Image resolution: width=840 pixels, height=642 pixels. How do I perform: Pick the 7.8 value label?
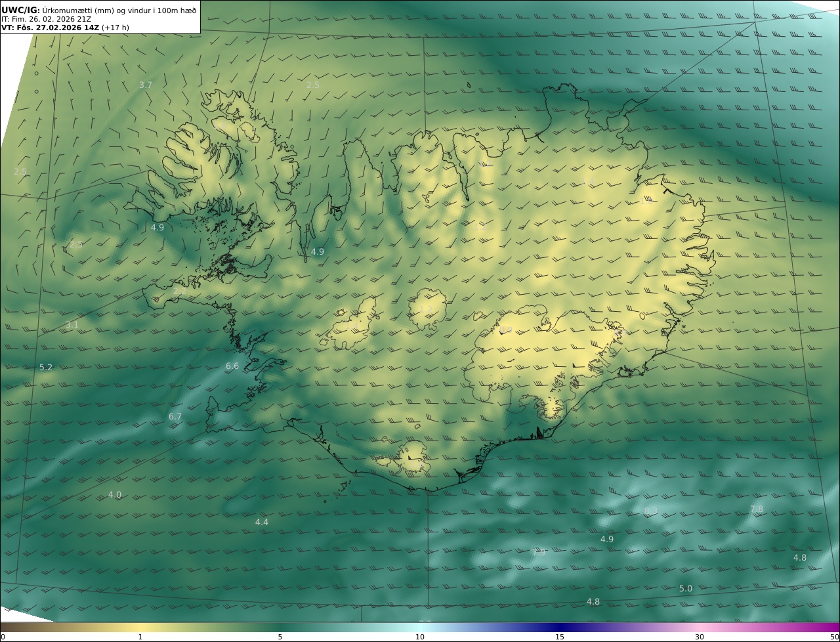[x=757, y=509]
